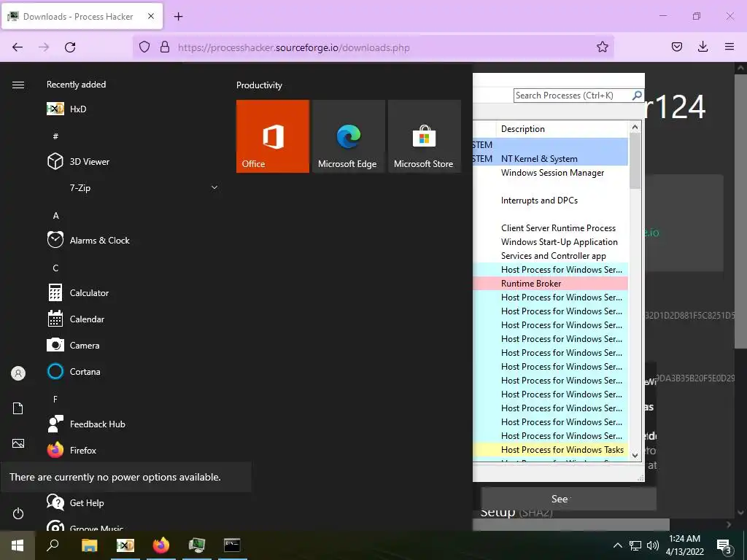The width and height of the screenshot is (747, 560).
Task: Select NT Kernel & System row
Action: (550, 158)
